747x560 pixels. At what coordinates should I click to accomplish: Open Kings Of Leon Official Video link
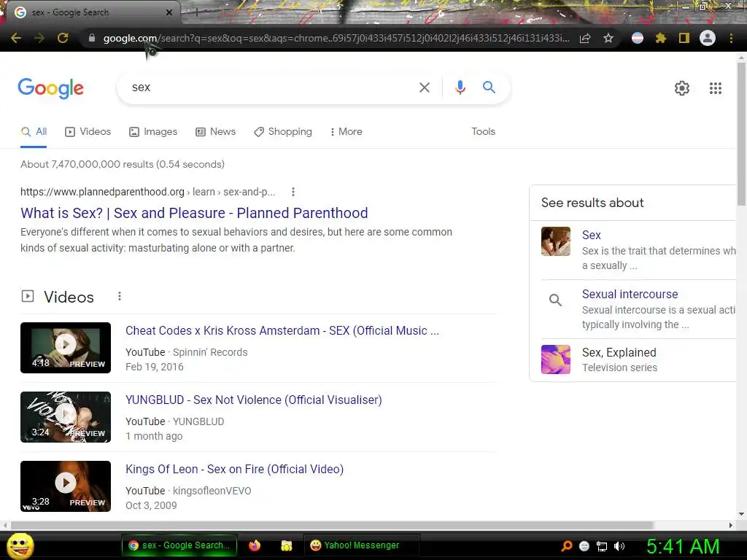(x=234, y=469)
